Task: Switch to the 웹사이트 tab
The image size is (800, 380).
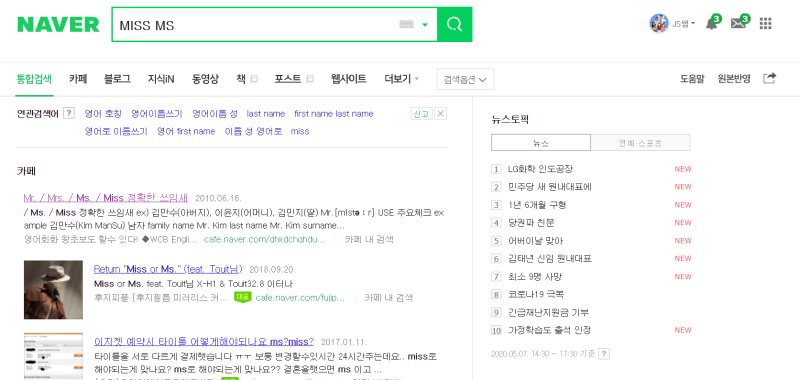Action: tap(348, 79)
